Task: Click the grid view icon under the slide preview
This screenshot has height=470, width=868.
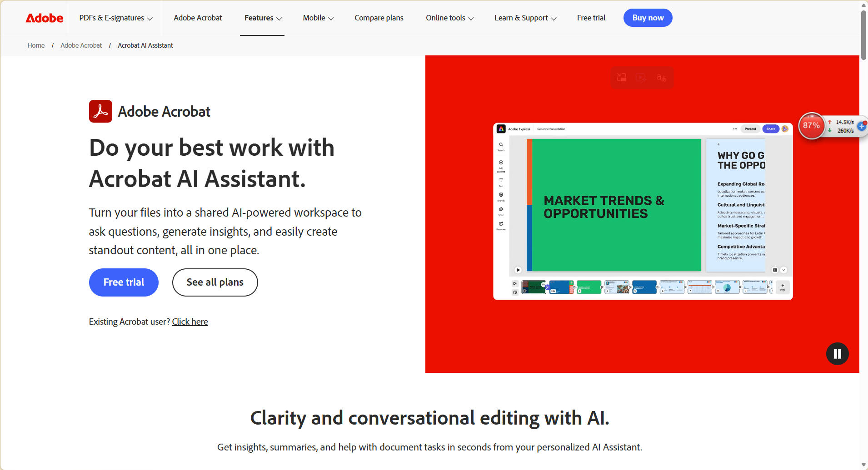Action: tap(775, 270)
